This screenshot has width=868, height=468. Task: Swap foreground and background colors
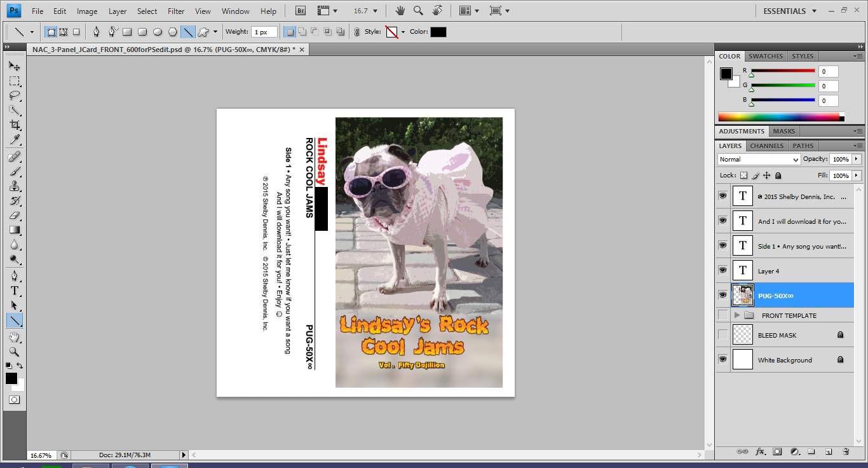coord(20,366)
